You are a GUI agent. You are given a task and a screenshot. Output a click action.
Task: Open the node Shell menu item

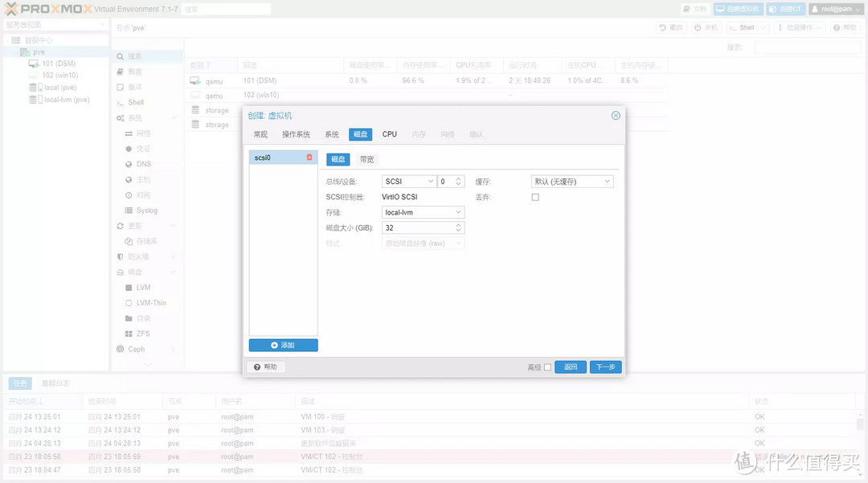tap(149, 102)
